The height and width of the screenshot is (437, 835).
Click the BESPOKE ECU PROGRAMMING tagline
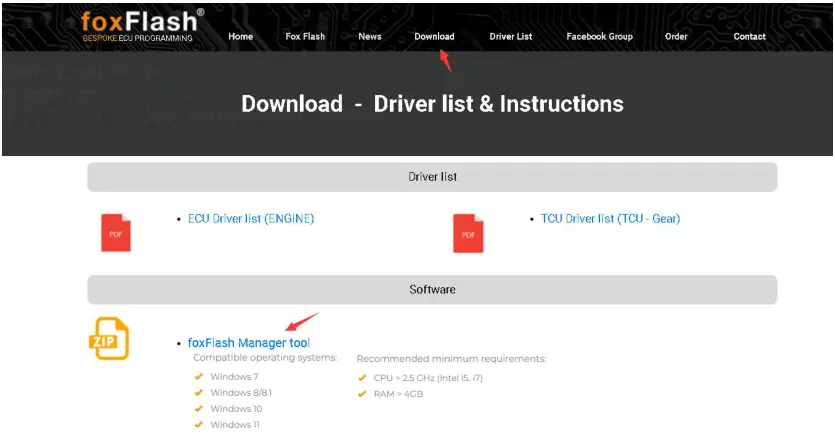point(137,38)
